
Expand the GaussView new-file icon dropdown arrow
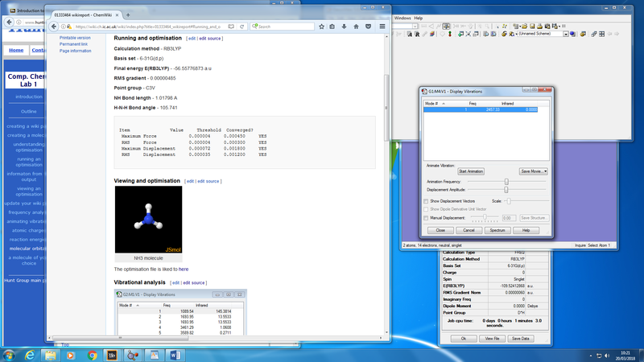coord(520,27)
